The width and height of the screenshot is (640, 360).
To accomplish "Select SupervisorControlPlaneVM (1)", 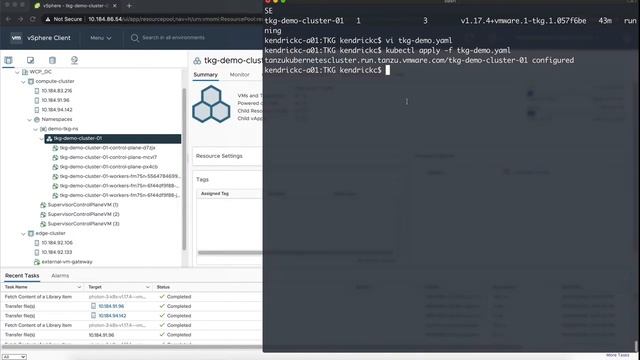I will (x=83, y=204).
